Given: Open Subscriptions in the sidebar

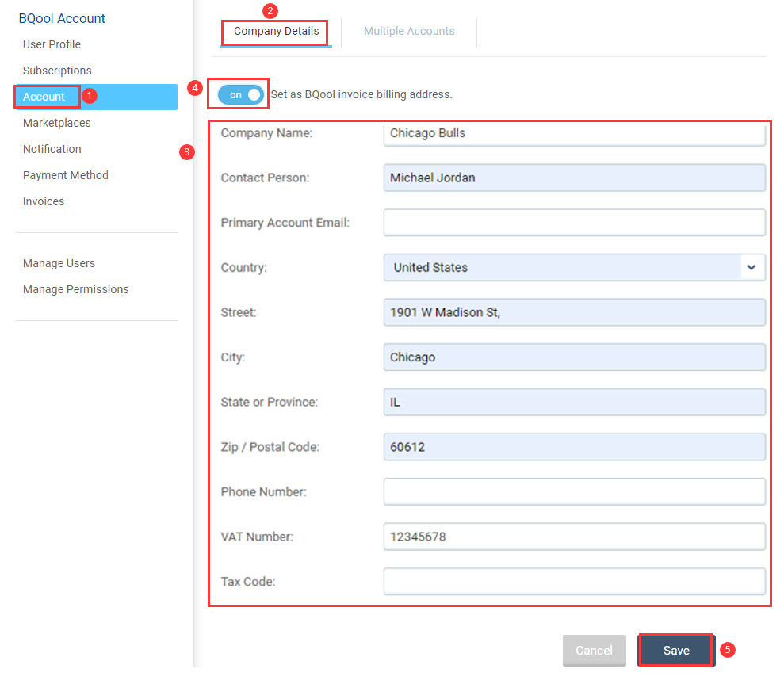Looking at the screenshot, I should (x=58, y=71).
